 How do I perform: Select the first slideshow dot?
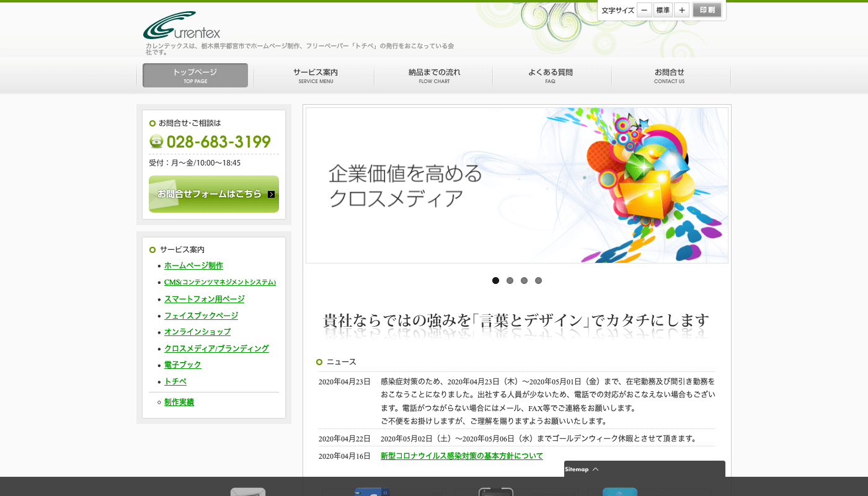pos(495,280)
